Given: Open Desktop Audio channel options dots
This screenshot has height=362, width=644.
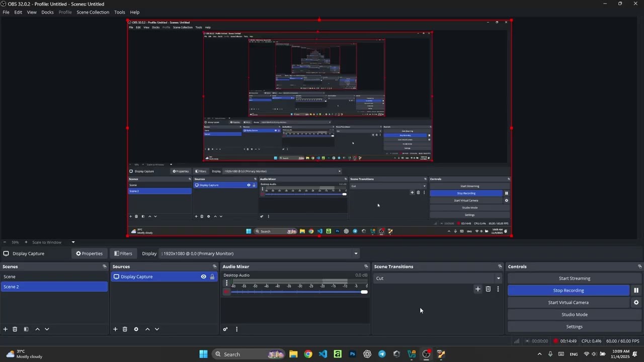Looking at the screenshot, I should [226, 283].
